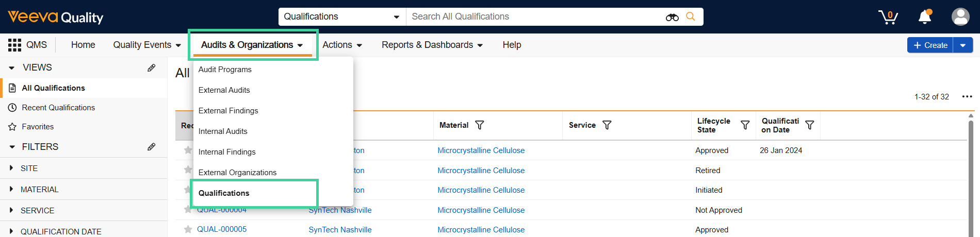Open the QUAL-000005 record link

(x=222, y=229)
